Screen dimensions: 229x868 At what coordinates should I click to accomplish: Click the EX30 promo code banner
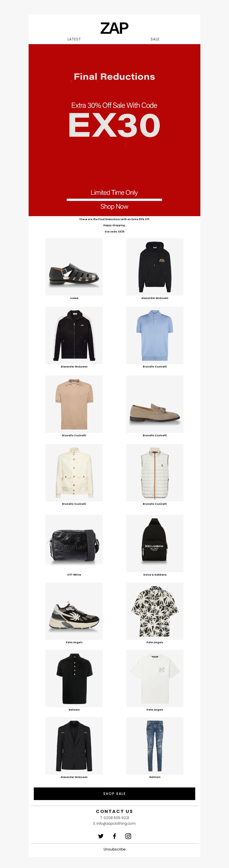pos(114,130)
